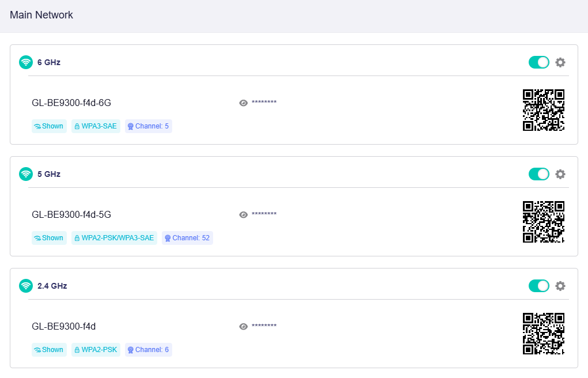Show password for GL-BE9300-f4d-5G
Screen dimensions: 588x378
[x=244, y=215]
